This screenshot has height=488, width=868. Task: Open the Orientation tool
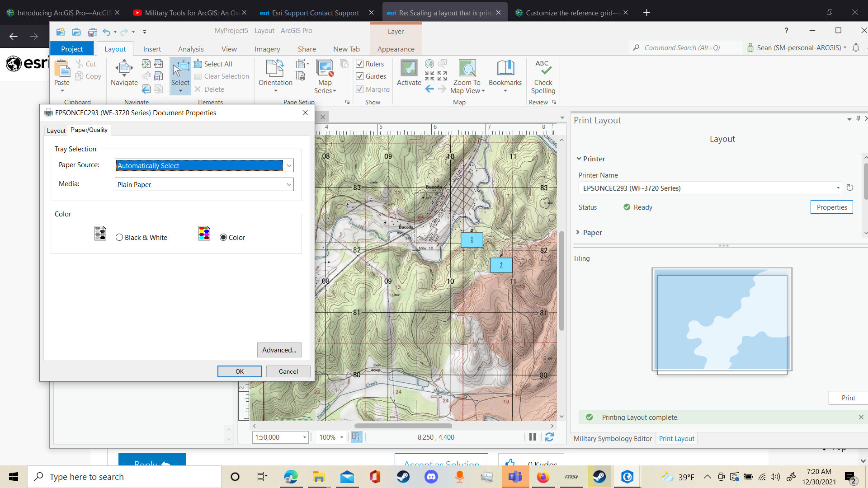coord(274,76)
